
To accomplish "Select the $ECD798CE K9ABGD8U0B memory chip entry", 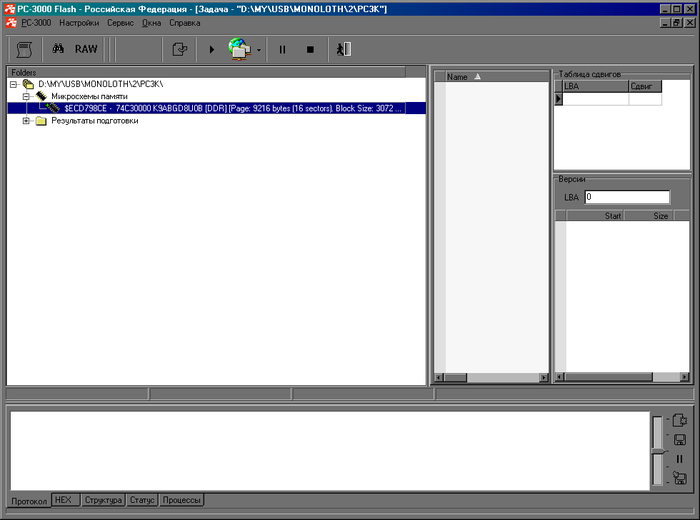I will click(x=230, y=108).
